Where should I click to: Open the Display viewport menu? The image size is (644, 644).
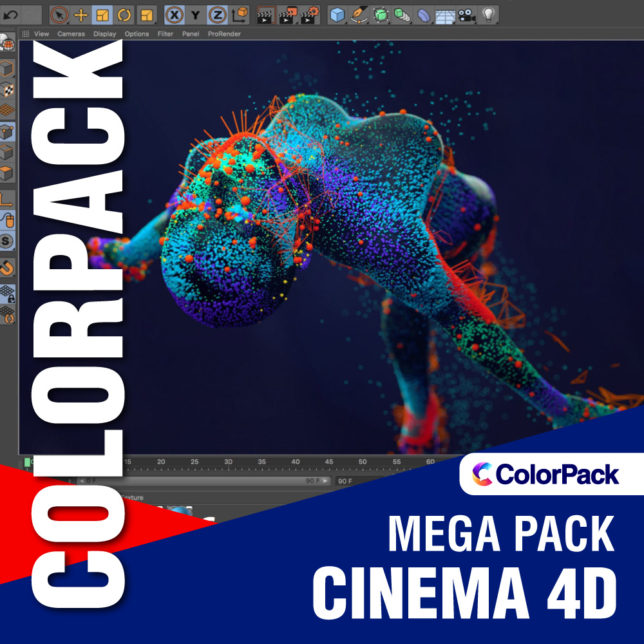pyautogui.click(x=104, y=34)
